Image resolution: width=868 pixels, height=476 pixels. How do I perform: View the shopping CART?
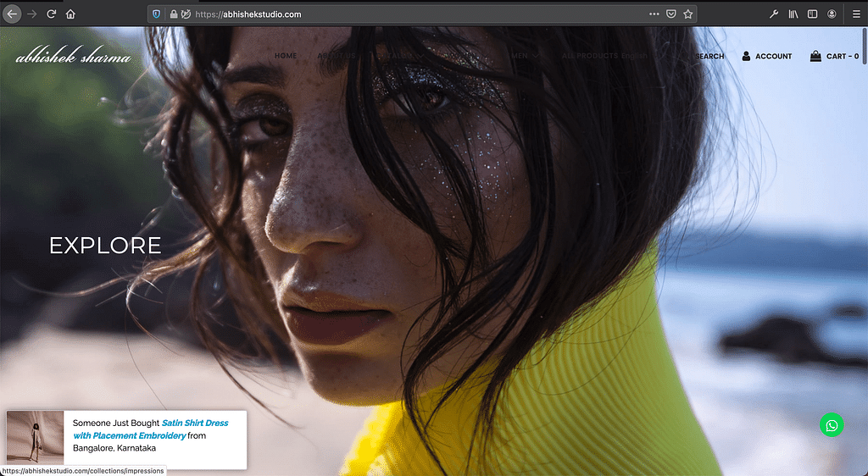(835, 57)
